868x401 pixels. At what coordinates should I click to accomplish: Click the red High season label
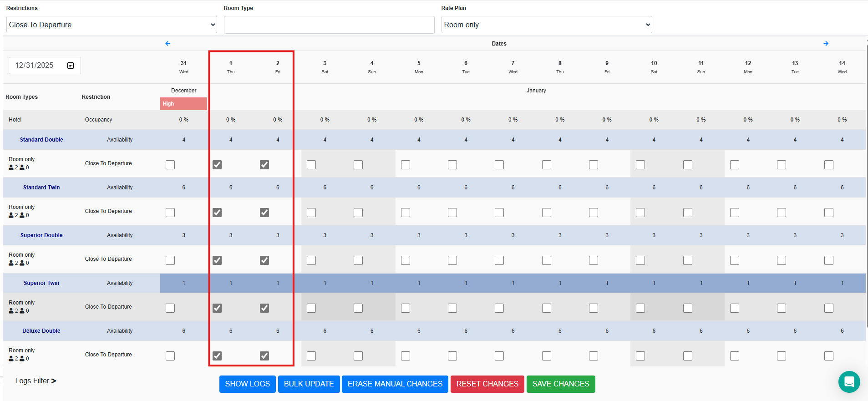(183, 104)
